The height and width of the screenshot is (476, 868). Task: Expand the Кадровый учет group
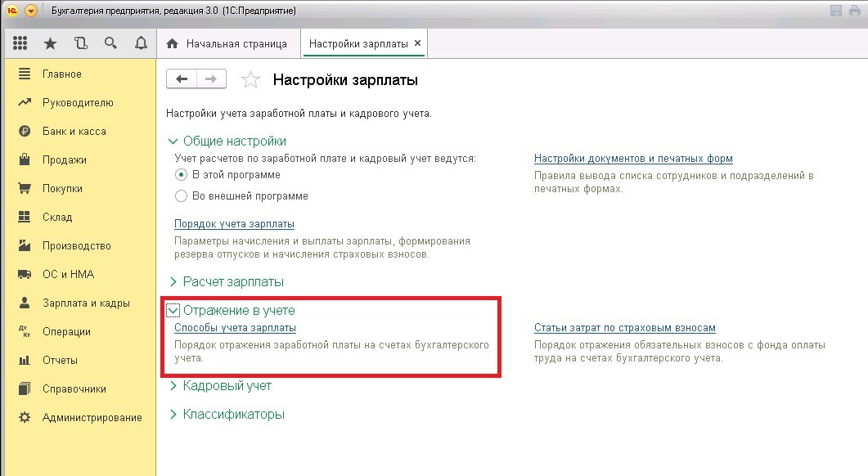coord(173,386)
